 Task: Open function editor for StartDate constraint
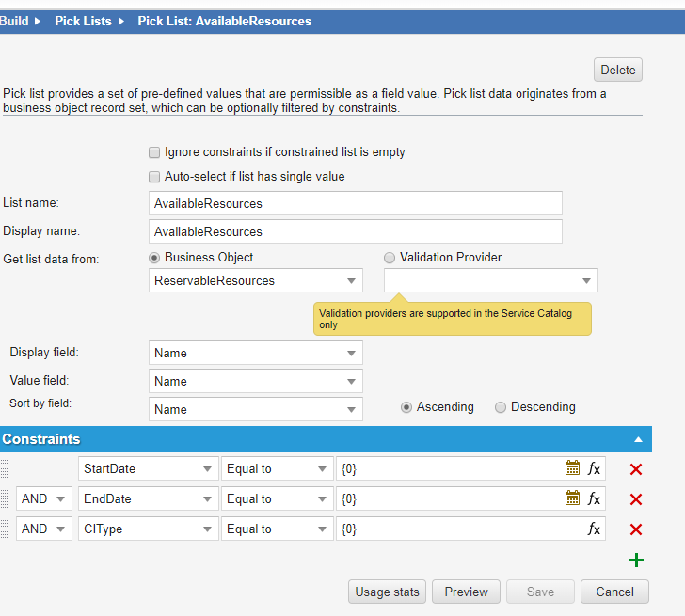tap(594, 468)
